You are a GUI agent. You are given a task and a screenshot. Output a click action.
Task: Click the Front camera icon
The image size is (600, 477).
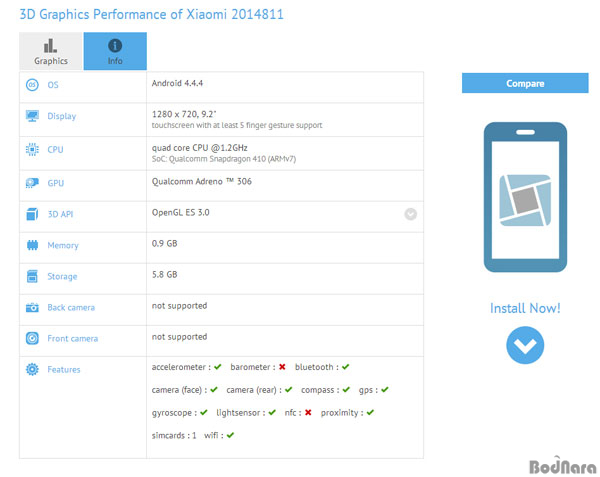(32, 339)
